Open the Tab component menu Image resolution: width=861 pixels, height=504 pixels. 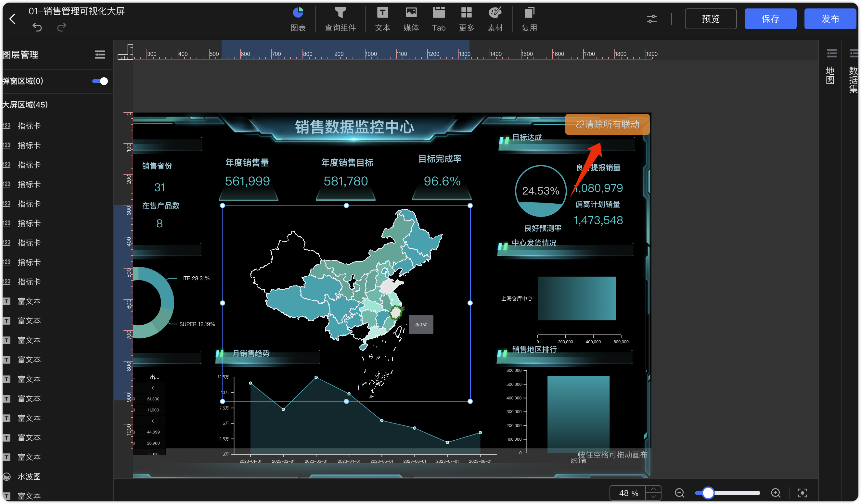point(438,19)
